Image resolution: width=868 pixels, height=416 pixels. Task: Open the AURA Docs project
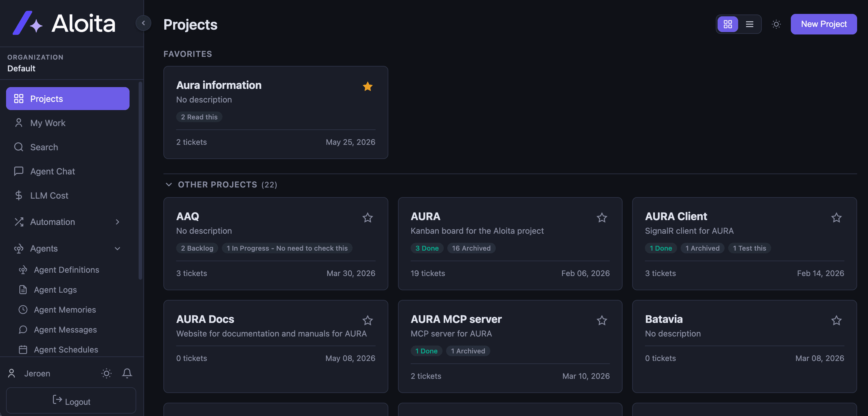pyautogui.click(x=276, y=346)
